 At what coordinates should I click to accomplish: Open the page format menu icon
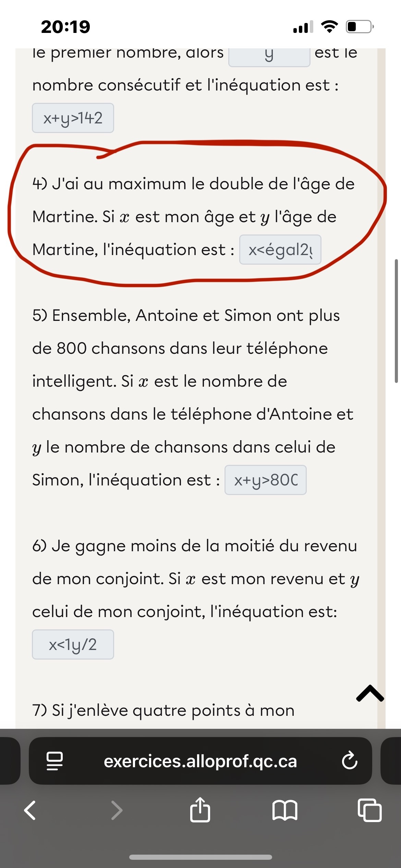click(54, 761)
